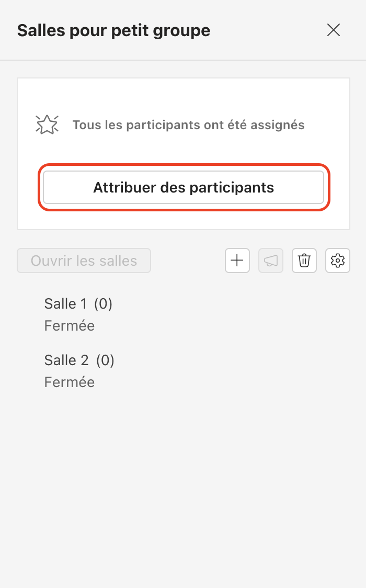Click the Fermée status under Salle 1

point(70,325)
